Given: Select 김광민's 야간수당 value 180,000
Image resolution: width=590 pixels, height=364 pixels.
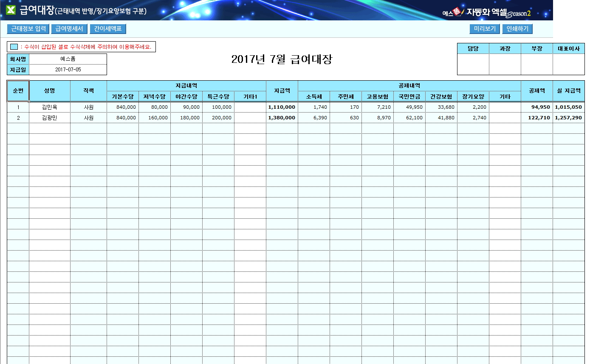Looking at the screenshot, I should click(186, 118).
